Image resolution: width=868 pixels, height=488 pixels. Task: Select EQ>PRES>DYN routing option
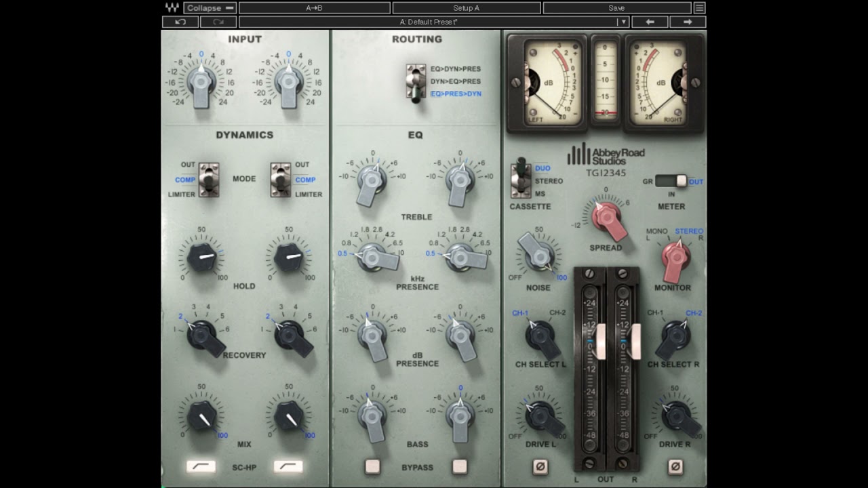click(456, 94)
